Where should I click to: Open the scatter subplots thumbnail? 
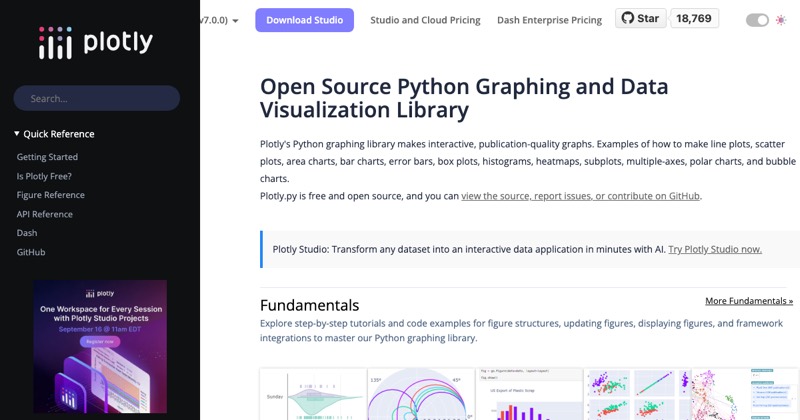[637, 394]
